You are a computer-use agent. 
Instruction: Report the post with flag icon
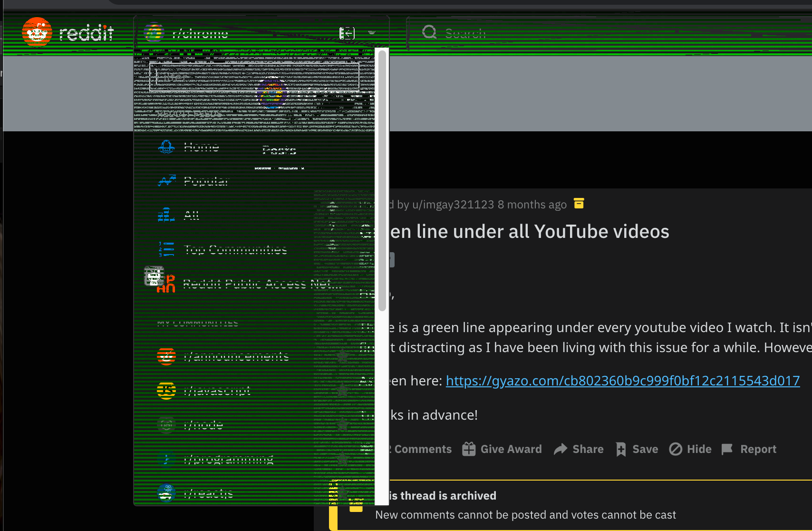click(749, 449)
